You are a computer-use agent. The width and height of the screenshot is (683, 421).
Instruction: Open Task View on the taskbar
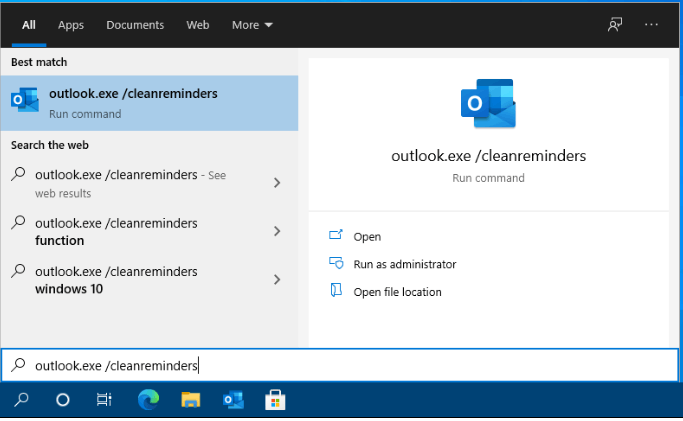[104, 400]
